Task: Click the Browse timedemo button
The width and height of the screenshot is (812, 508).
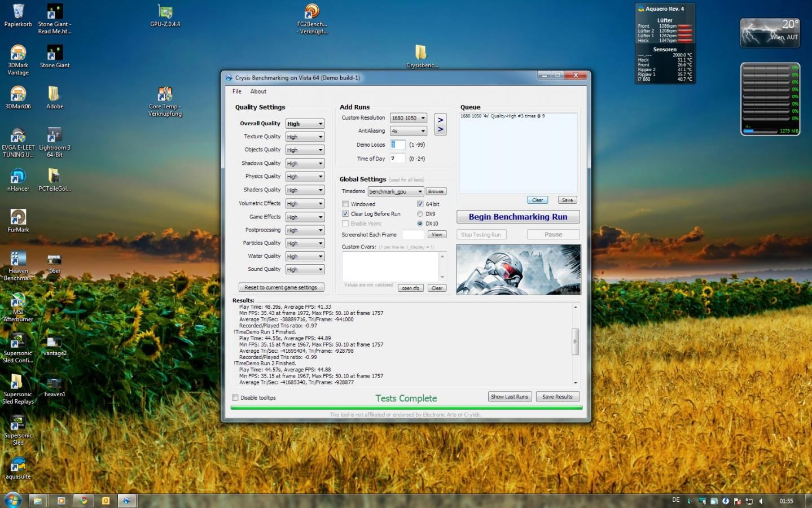Action: [436, 191]
